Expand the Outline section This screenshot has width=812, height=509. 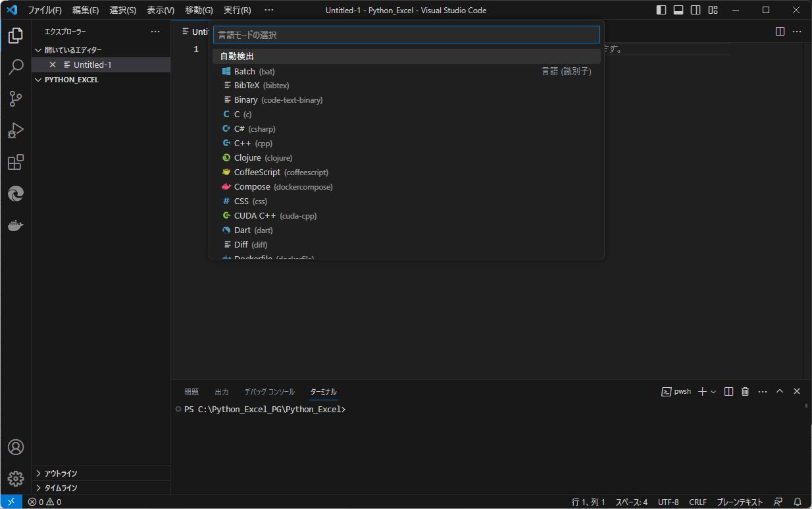(x=101, y=473)
